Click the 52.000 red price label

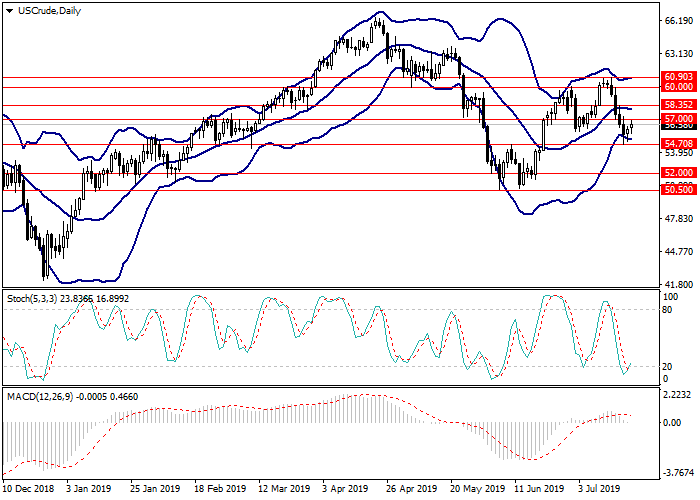[x=677, y=173]
